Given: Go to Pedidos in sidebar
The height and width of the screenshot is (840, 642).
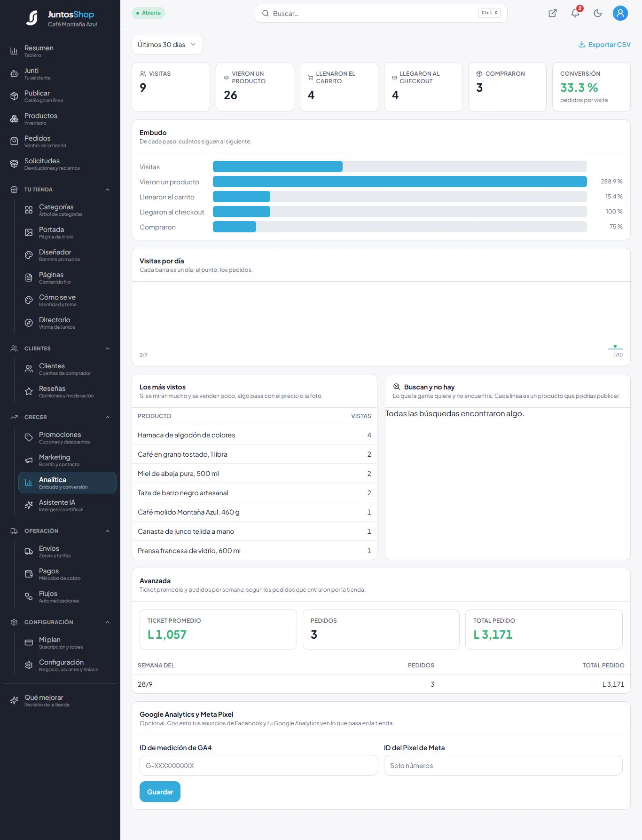Looking at the screenshot, I should [60, 141].
